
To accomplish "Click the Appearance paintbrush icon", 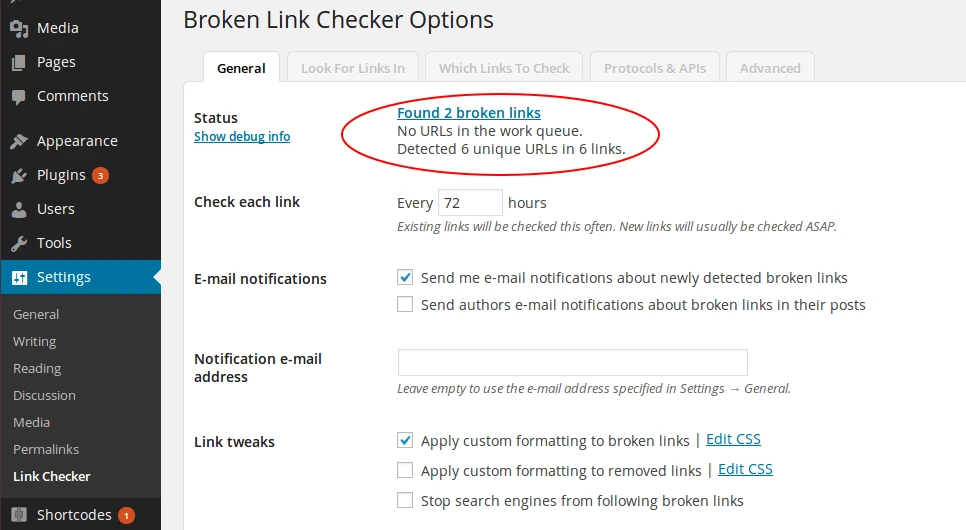I will [x=19, y=141].
